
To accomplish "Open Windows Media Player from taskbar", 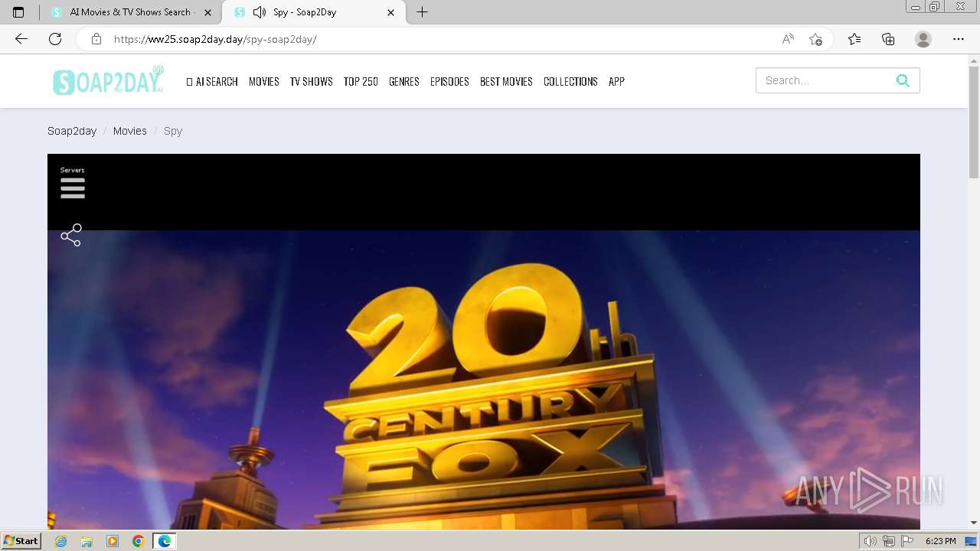I will (x=113, y=541).
